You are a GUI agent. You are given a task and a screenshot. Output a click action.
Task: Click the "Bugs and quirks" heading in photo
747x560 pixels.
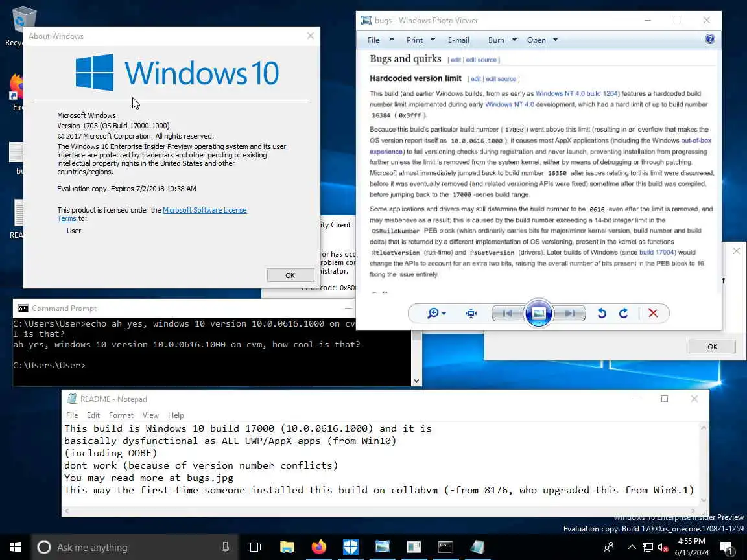click(405, 58)
